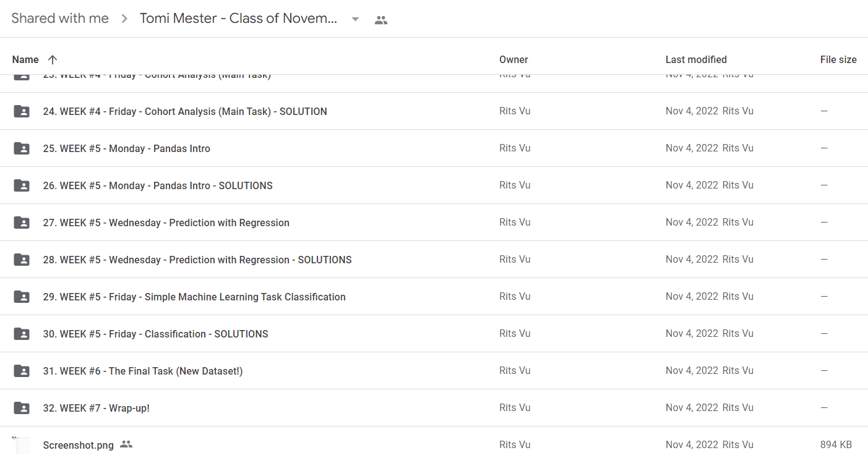Click folder icon beside The Final Task
This screenshot has width=868, height=458.
22,371
